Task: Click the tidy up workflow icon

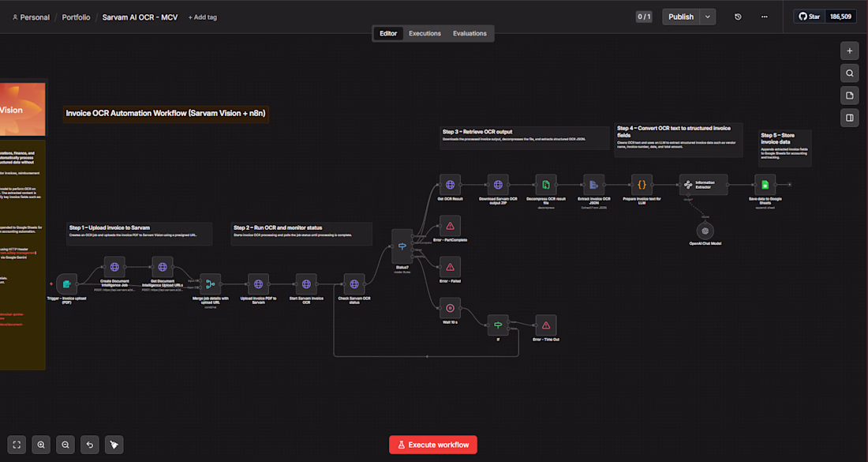Action: pos(114,445)
